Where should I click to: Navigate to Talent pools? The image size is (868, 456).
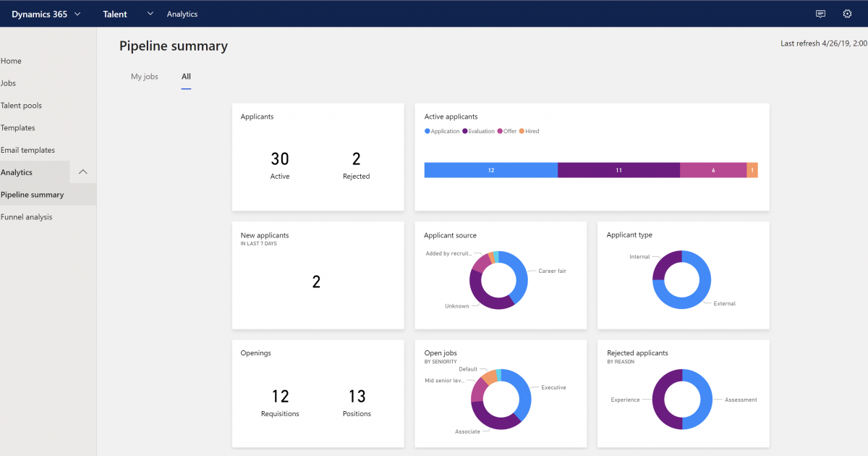point(22,106)
